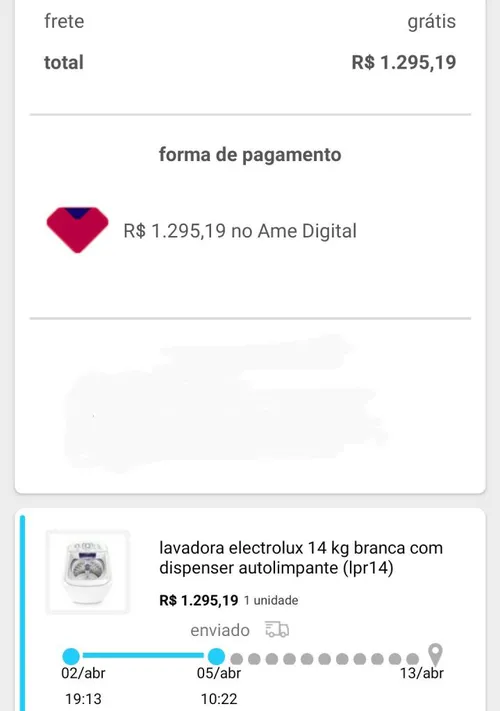Tap the total R$ 1.295,19 amount
The image size is (500, 711).
tap(404, 62)
